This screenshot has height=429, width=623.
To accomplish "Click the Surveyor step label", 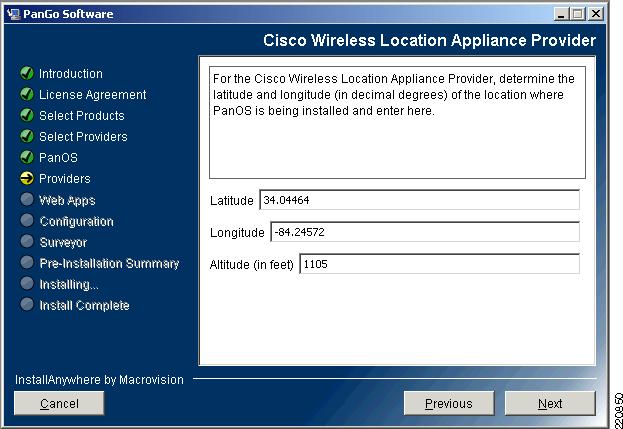I will (x=63, y=242).
